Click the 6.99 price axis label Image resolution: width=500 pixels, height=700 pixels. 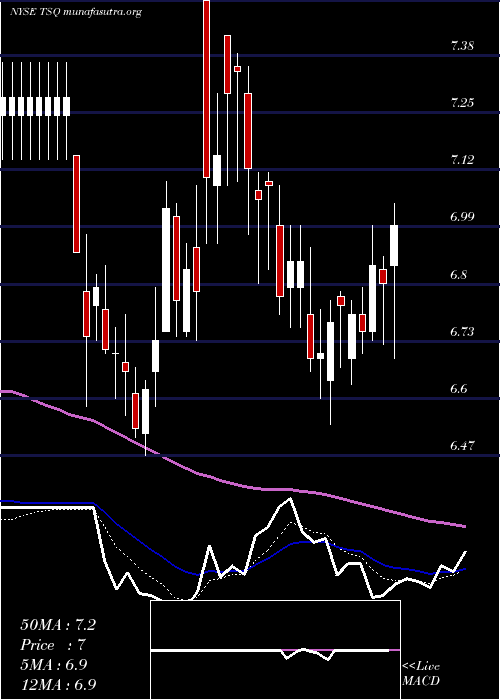coord(462,217)
